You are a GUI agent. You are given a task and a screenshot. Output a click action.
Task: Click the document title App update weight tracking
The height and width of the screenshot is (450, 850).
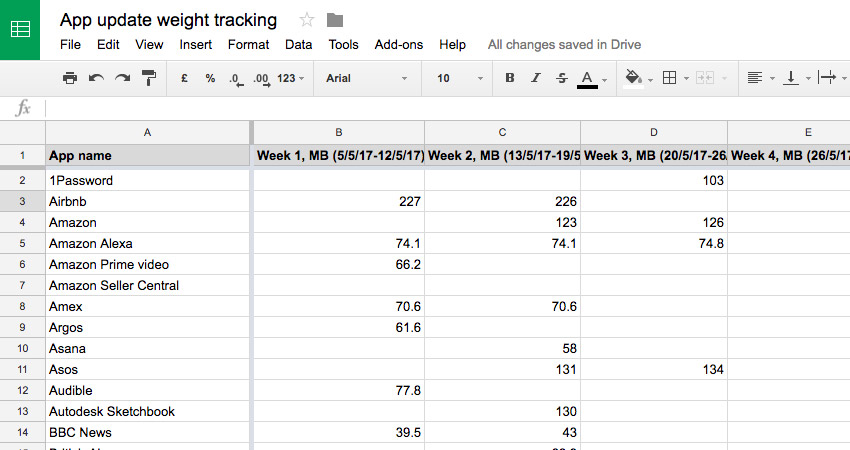tap(168, 20)
